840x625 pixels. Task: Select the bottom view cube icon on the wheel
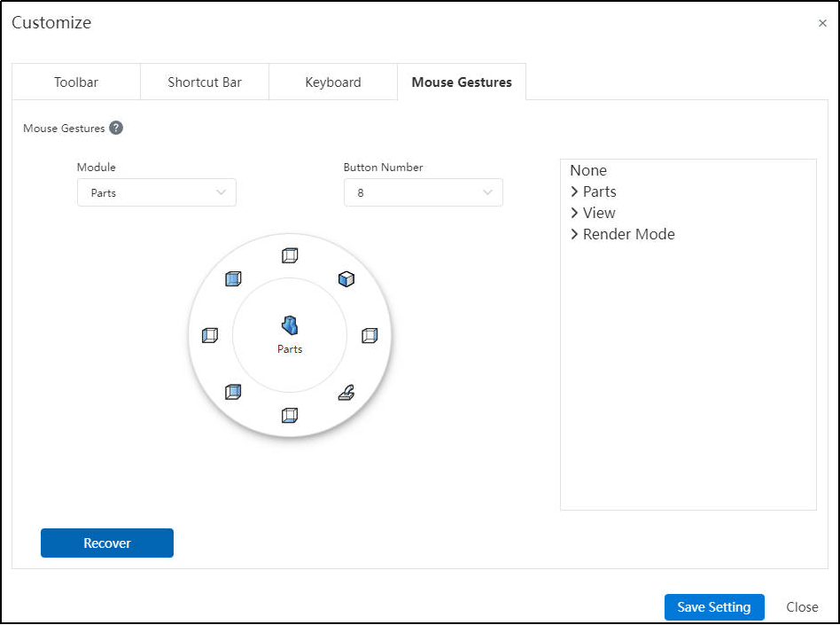tap(290, 416)
